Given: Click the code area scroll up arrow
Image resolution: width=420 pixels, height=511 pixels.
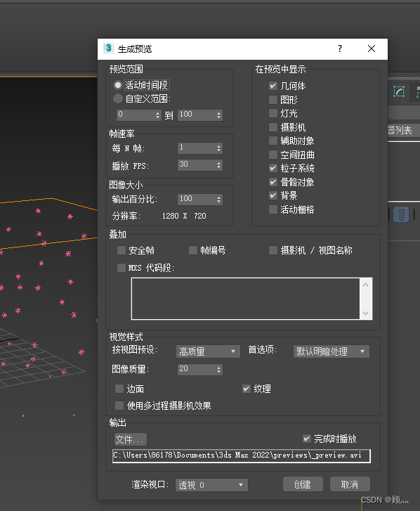Looking at the screenshot, I should [366, 285].
